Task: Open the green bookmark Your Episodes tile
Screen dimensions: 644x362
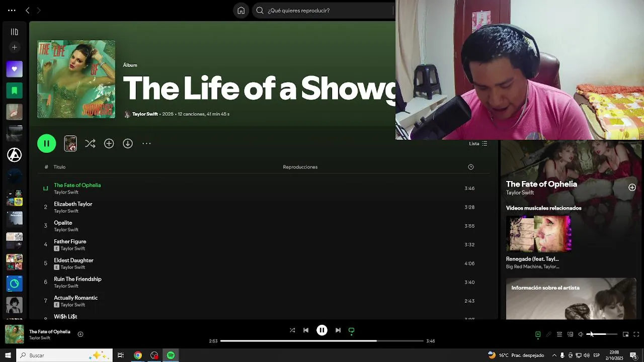Action: pos(14,90)
